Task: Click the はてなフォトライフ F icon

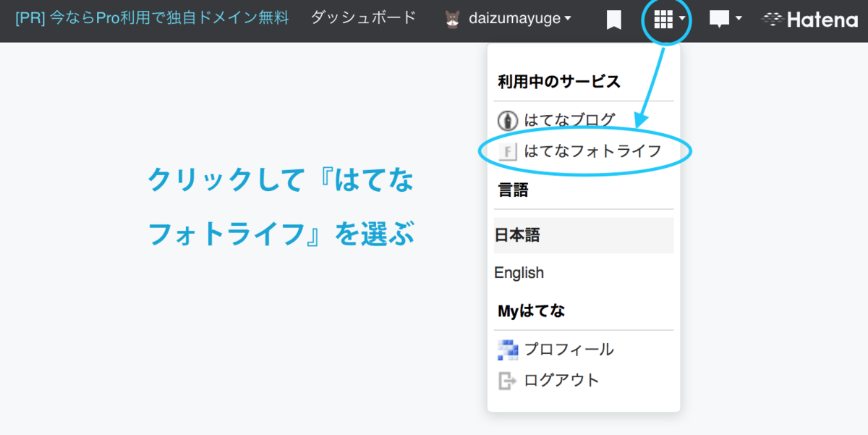Action: click(508, 151)
